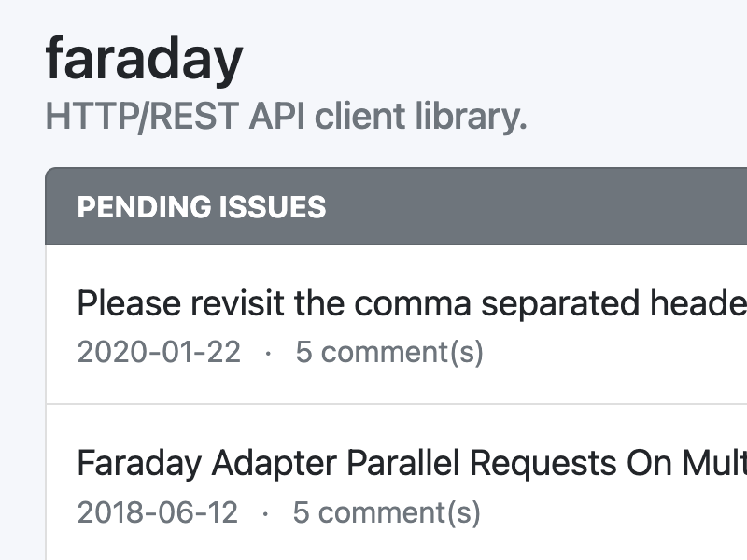This screenshot has height=560, width=747.
Task: Open comments of the 2020-01-22 issue
Action: 389,353
